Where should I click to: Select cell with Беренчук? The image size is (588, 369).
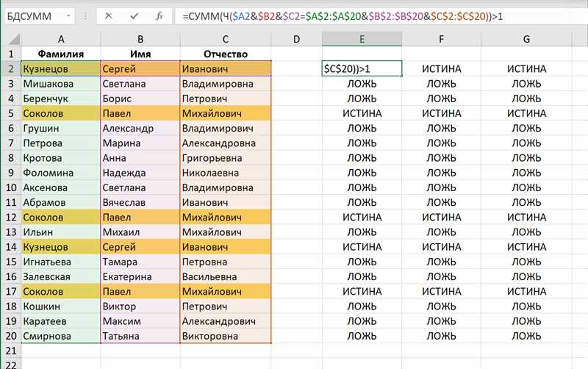(61, 98)
